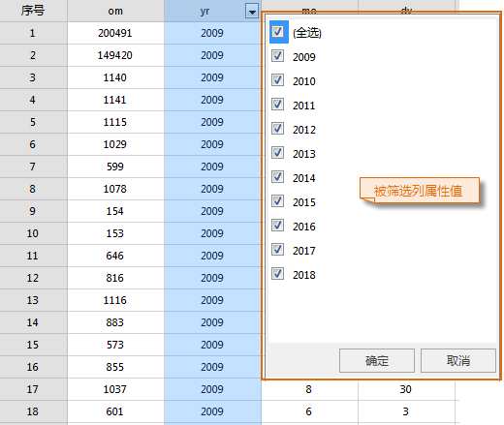The height and width of the screenshot is (425, 504).
Task: Uncheck the 2018 filter checkbox
Action: [278, 274]
